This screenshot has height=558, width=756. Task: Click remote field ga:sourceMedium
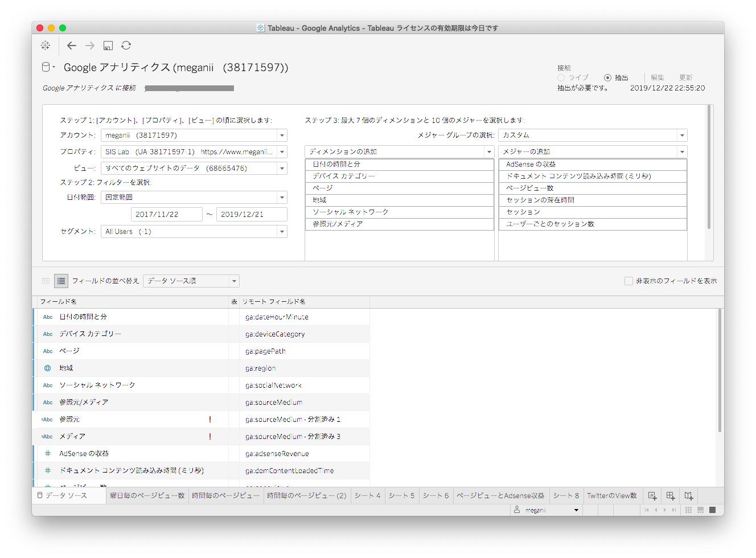click(x=274, y=403)
